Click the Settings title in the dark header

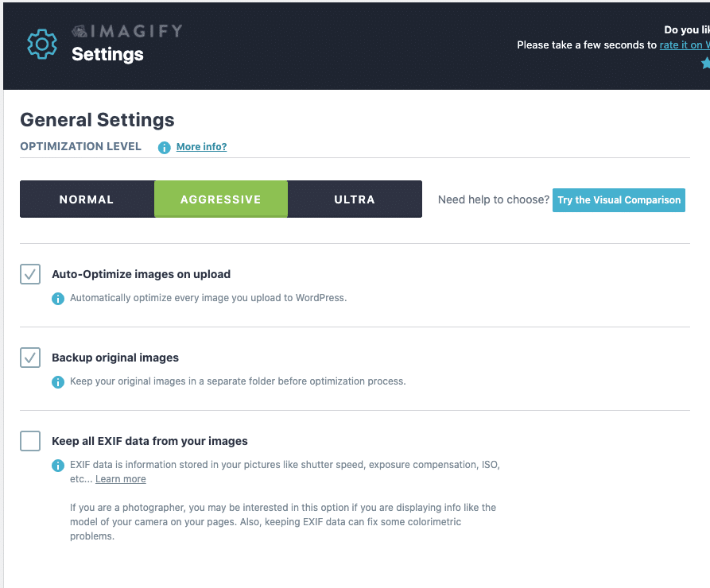click(107, 55)
